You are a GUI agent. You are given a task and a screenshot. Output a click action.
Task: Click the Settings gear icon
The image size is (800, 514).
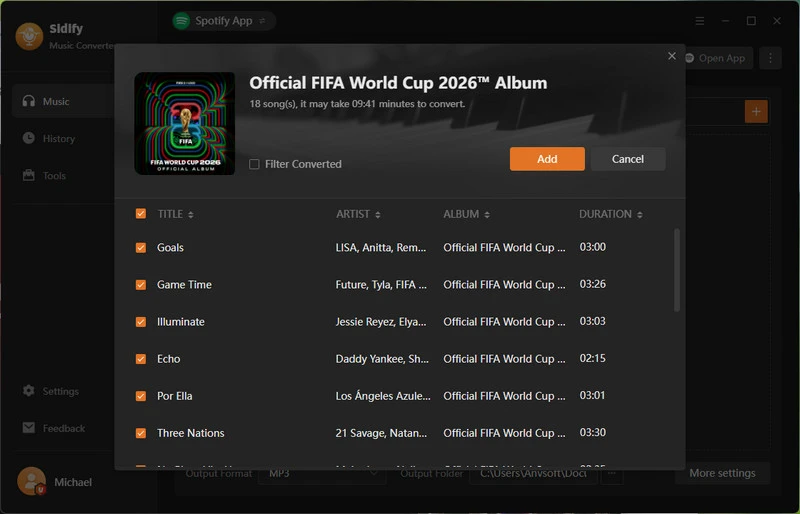[x=29, y=391]
